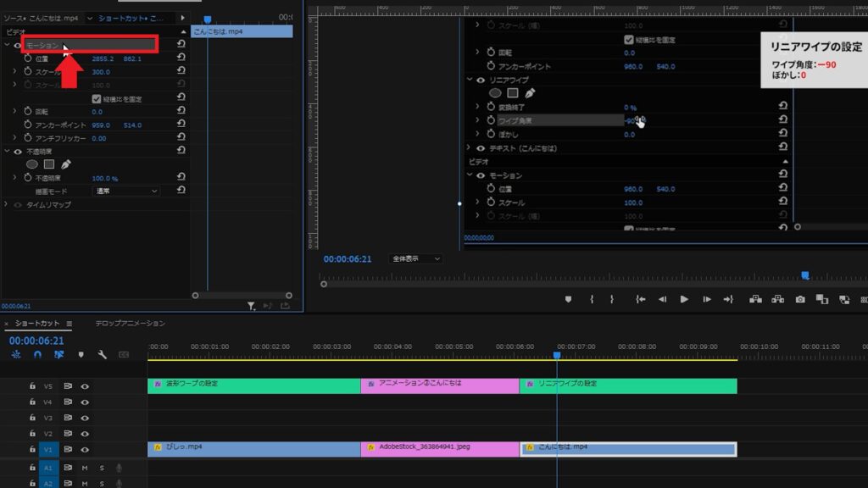Open program monitor zoom level dropdown
The image size is (868, 488).
pyautogui.click(x=415, y=259)
